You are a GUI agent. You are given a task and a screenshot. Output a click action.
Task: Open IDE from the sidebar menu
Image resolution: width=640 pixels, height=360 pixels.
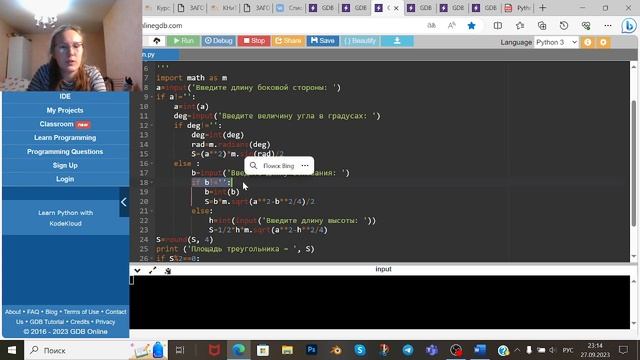pos(65,96)
